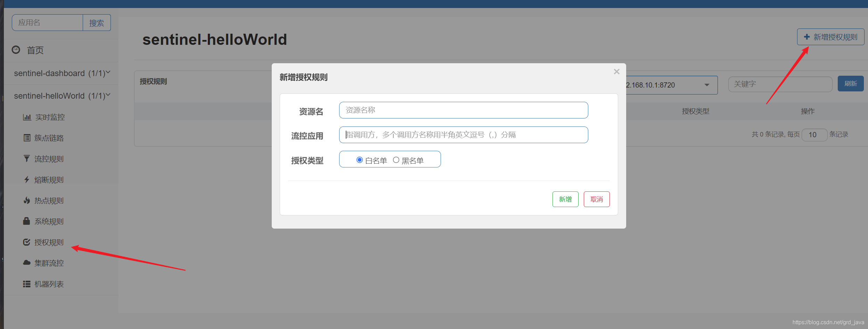Click the lightning bolt icon for 熔断规则
This screenshot has height=329, width=868.
[x=27, y=180]
